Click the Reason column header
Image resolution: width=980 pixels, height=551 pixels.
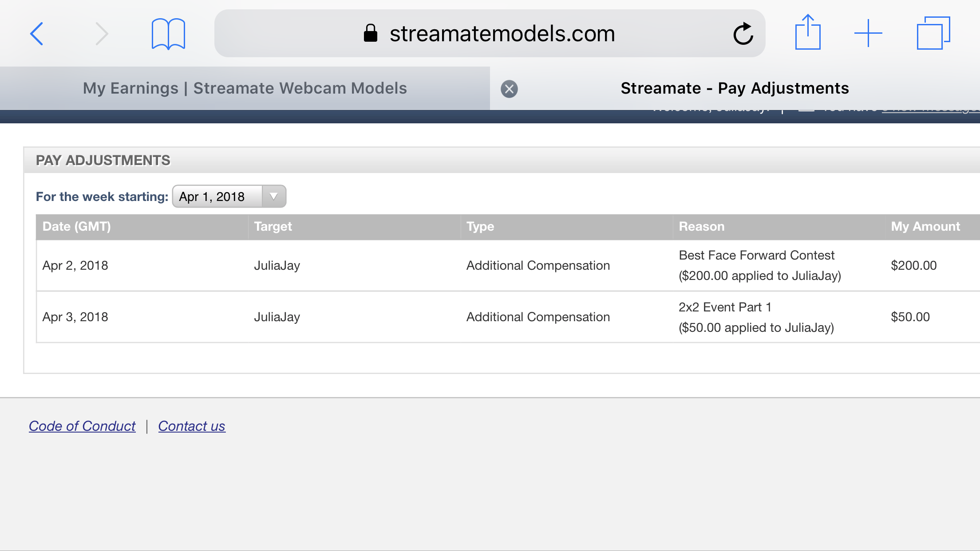point(779,227)
